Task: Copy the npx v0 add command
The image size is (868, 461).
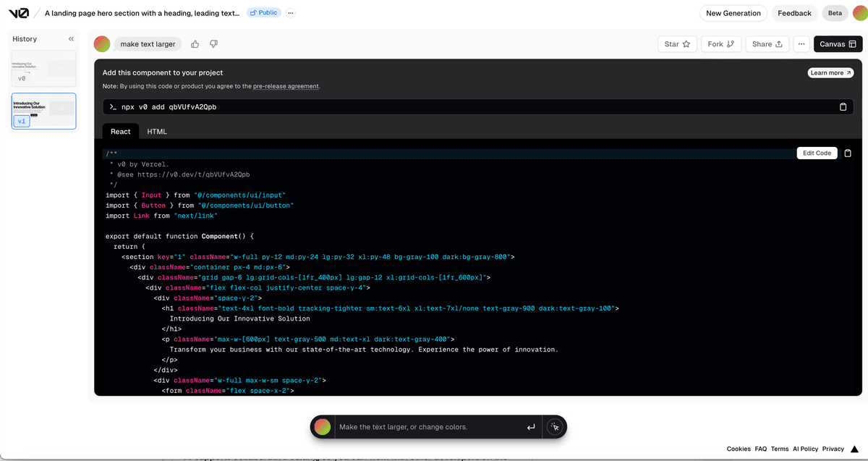Action: [843, 107]
